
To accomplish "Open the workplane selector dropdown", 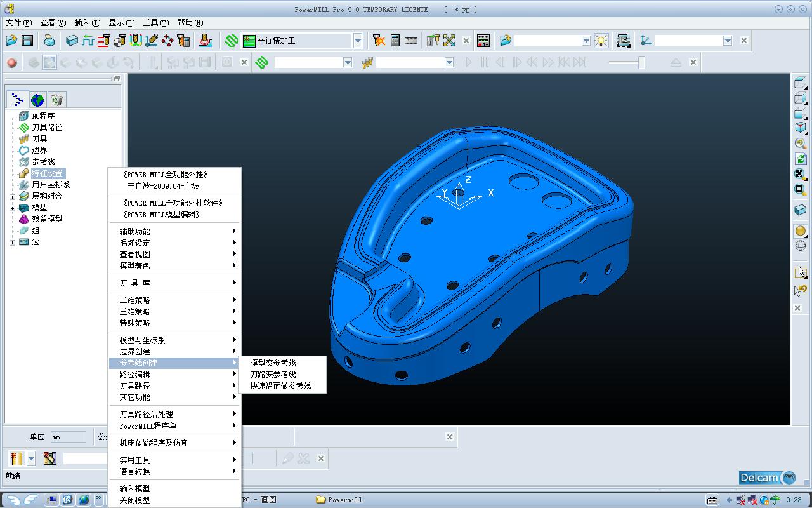I will [x=728, y=41].
